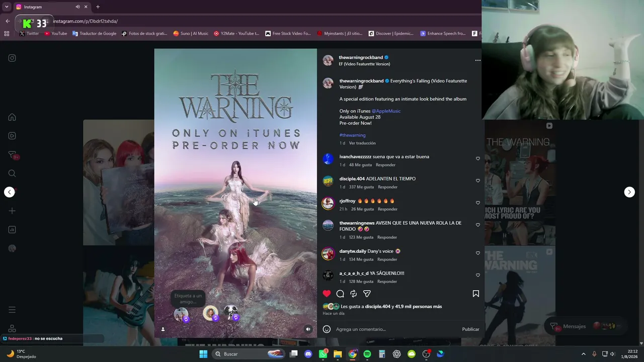Open a new browser tab
Screen dimensions: 644x362
[98, 7]
